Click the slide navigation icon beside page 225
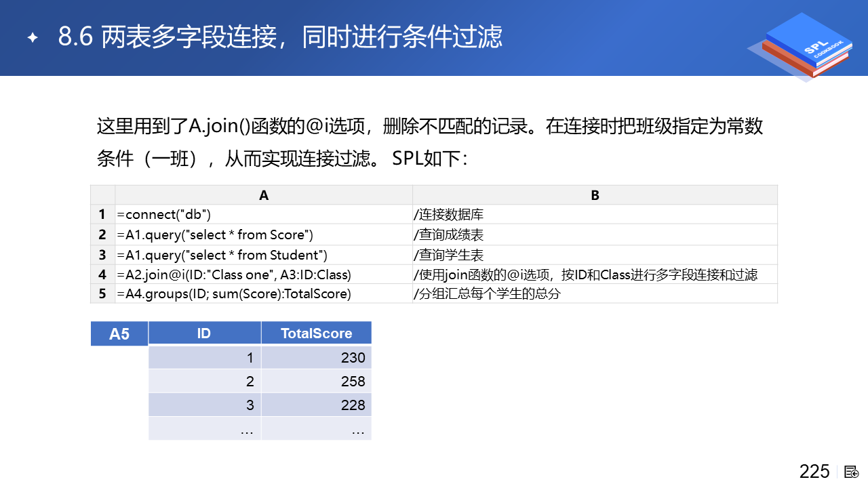 pos(852,472)
